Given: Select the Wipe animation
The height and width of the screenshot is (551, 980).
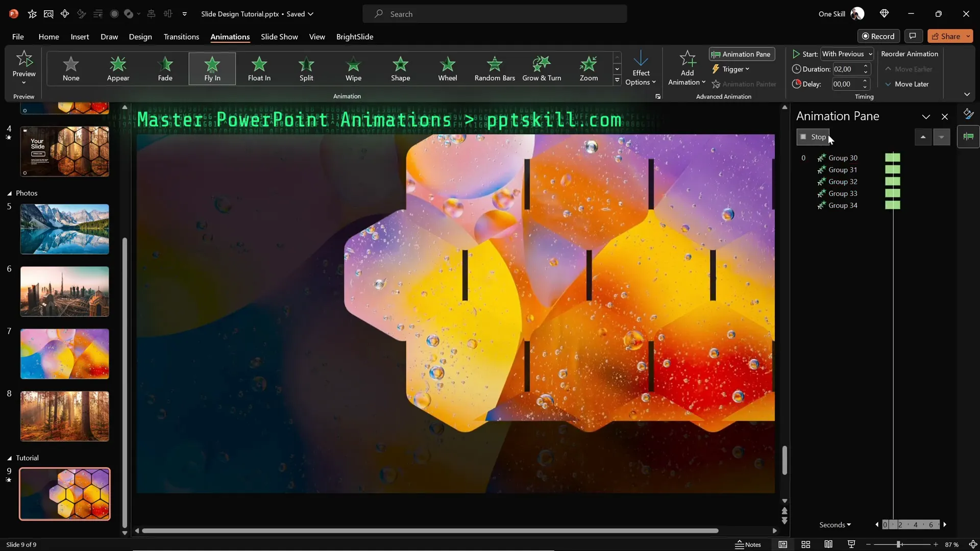Looking at the screenshot, I should [353, 69].
